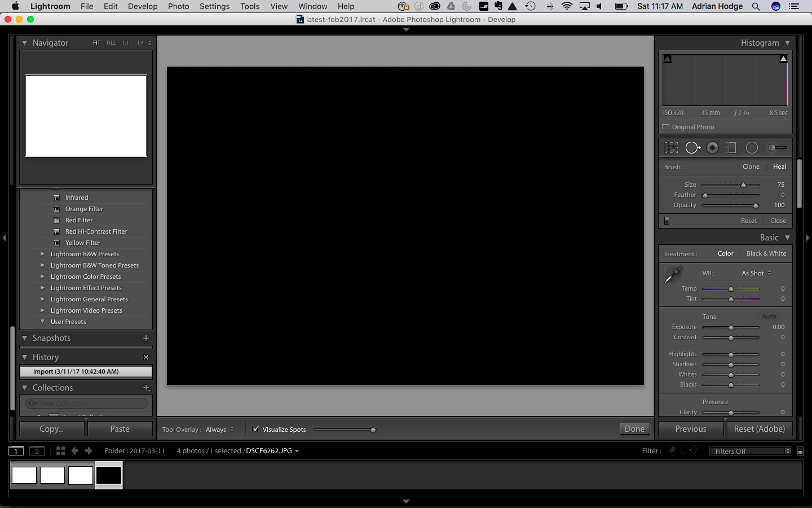Image resolution: width=812 pixels, height=508 pixels.
Task: Select the Graduated Filter tool
Action: [x=732, y=148]
